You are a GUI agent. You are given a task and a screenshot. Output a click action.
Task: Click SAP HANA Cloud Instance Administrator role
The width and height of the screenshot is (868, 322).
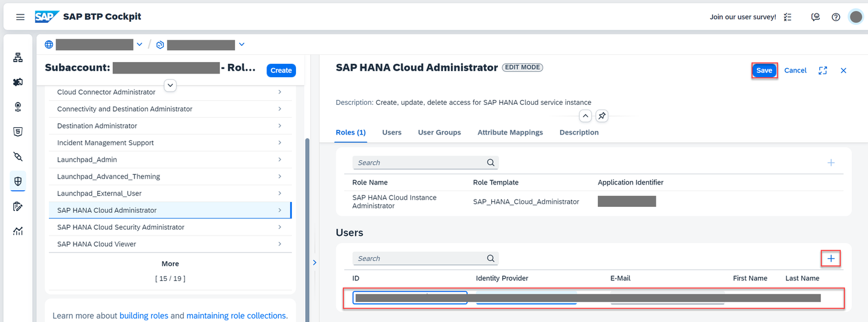[394, 202]
